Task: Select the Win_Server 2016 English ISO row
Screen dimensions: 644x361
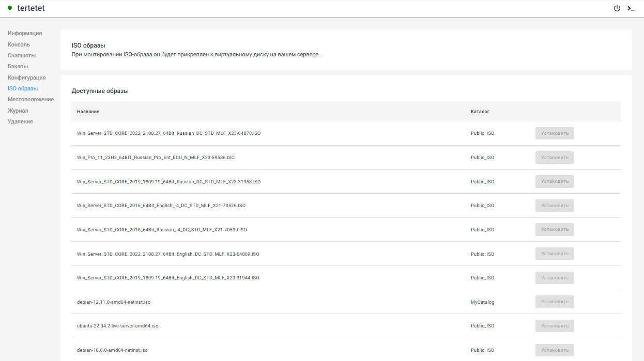Action: [161, 206]
